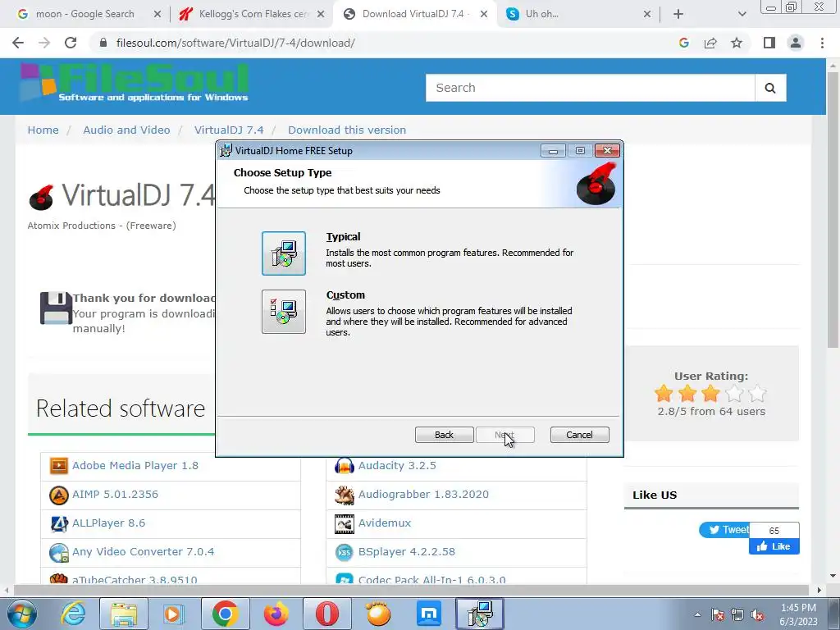840x630 pixels.
Task: Open Windows Explorer from the taskbar
Action: [124, 614]
